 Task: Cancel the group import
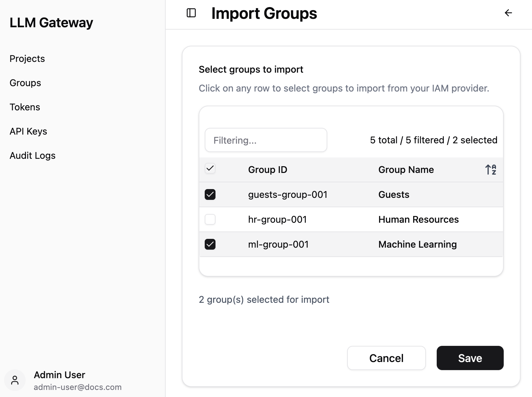click(387, 358)
